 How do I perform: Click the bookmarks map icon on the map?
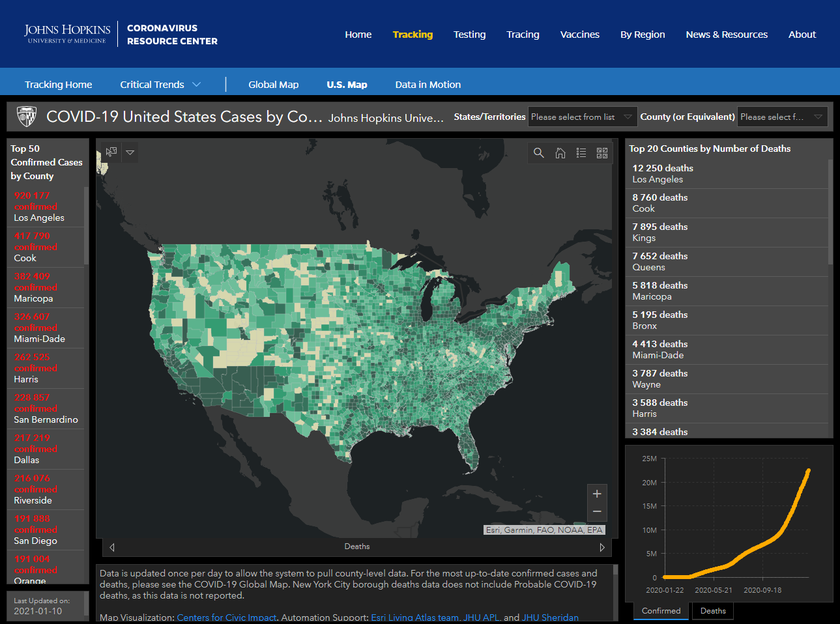click(111, 152)
